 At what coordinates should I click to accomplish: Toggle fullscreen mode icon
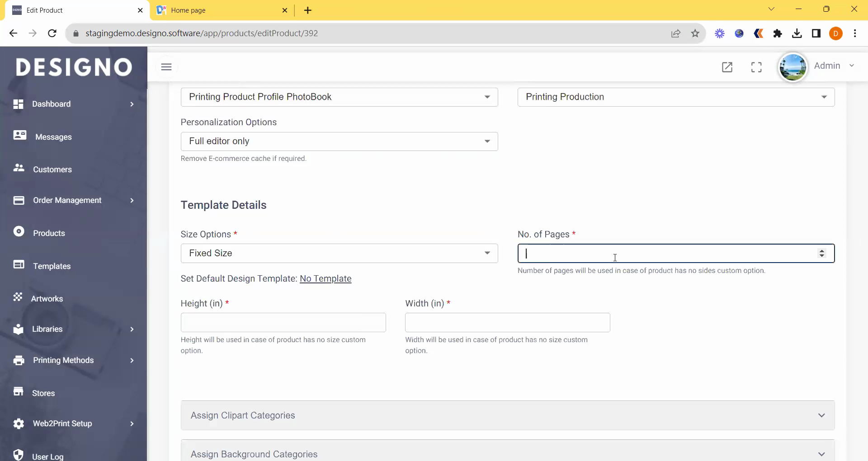pos(756,67)
